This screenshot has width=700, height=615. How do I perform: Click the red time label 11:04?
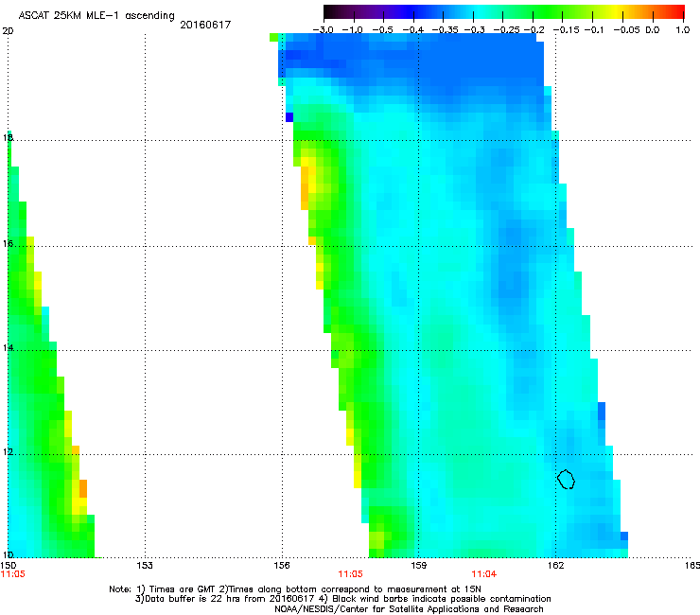(x=484, y=574)
